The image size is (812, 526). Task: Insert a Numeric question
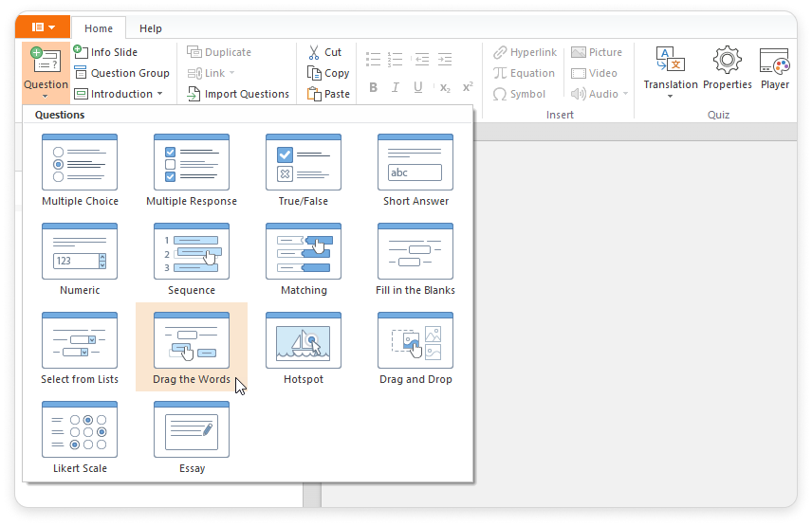[80, 259]
